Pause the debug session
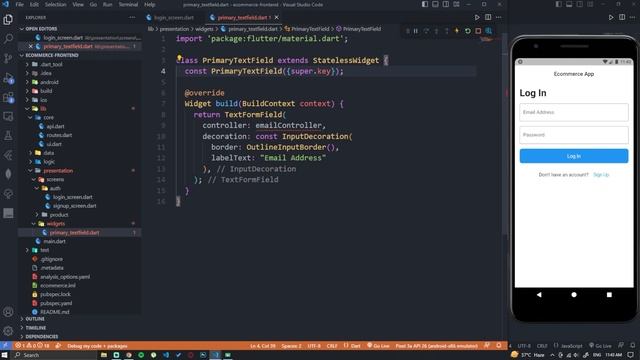 point(416,31)
